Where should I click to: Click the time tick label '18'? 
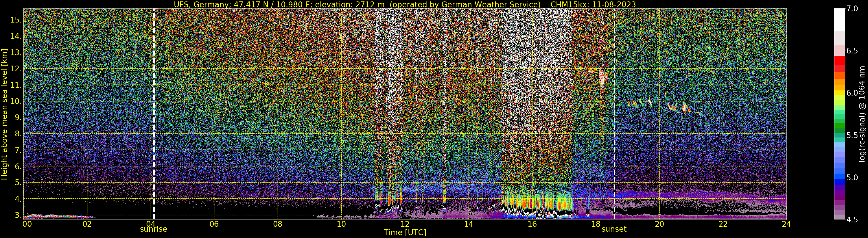click(x=596, y=224)
